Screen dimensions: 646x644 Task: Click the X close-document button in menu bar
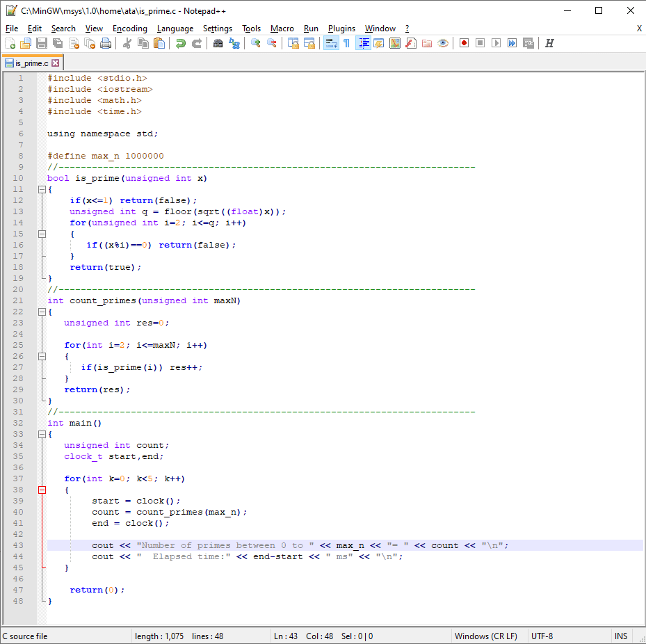(639, 29)
